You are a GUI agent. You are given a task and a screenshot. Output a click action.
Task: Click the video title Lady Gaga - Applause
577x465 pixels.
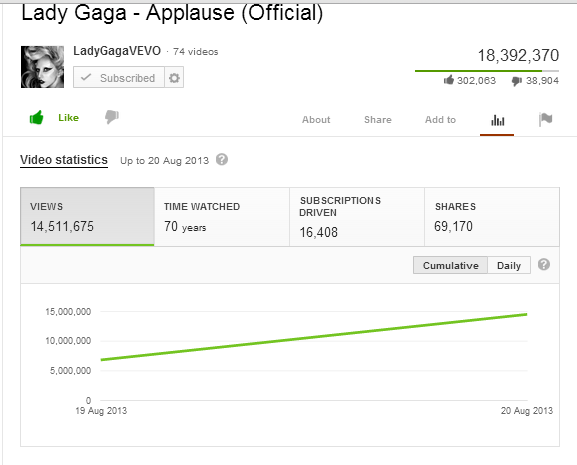click(172, 13)
